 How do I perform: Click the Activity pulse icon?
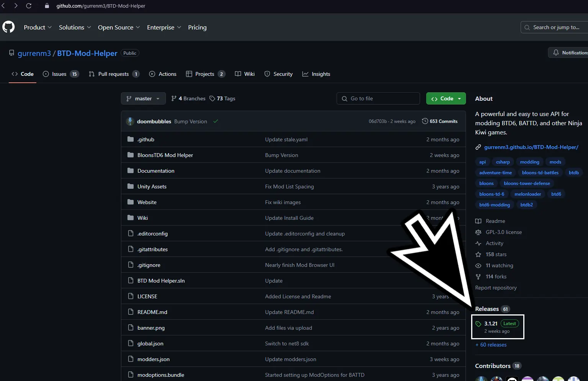pyautogui.click(x=478, y=243)
